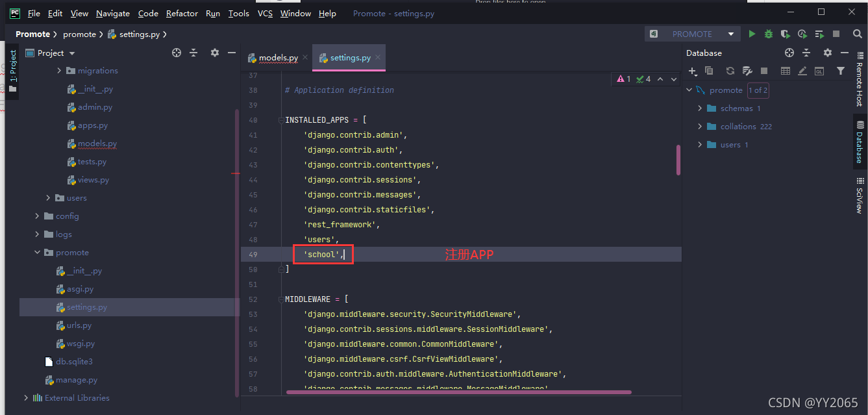The width and height of the screenshot is (868, 415).
Task: Click the editor vertical scrollbar thumb
Action: [x=678, y=160]
